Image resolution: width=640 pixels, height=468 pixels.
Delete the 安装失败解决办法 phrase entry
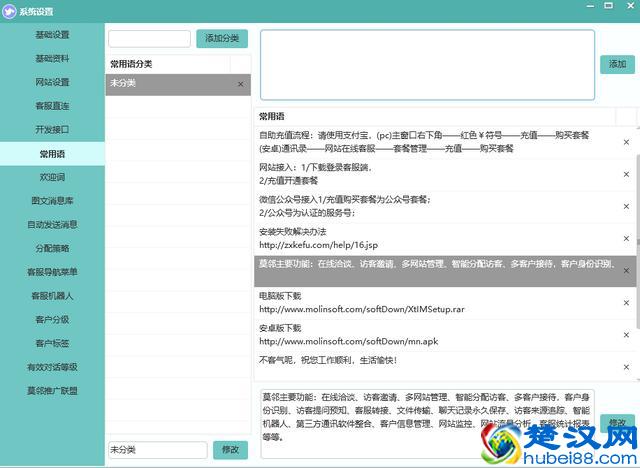[626, 237]
